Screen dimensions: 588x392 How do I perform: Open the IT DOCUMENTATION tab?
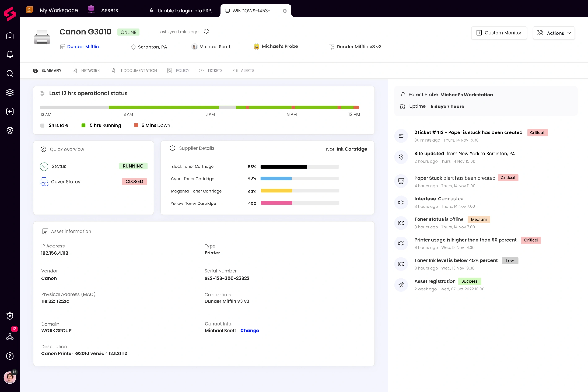[x=134, y=70]
